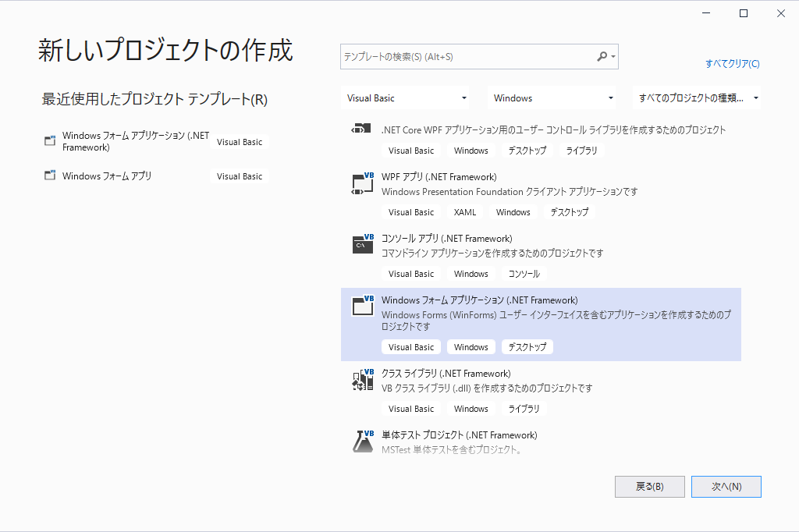This screenshot has height=532, width=799.
Task: Click the すべてクリア(C) link
Action: coord(732,64)
